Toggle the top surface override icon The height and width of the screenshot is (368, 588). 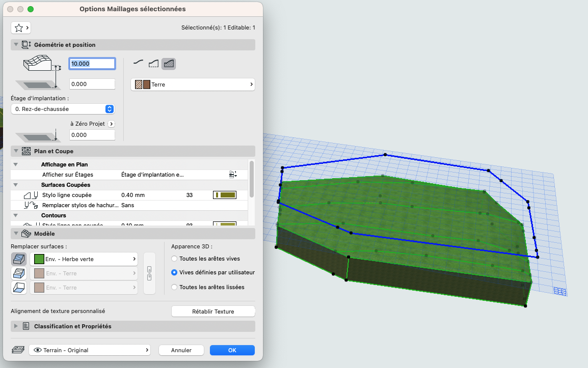click(x=19, y=259)
